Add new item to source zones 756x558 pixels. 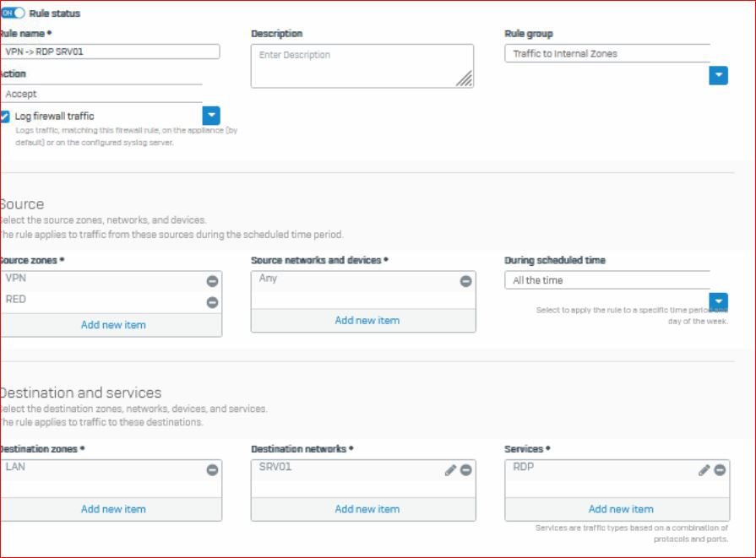(113, 325)
